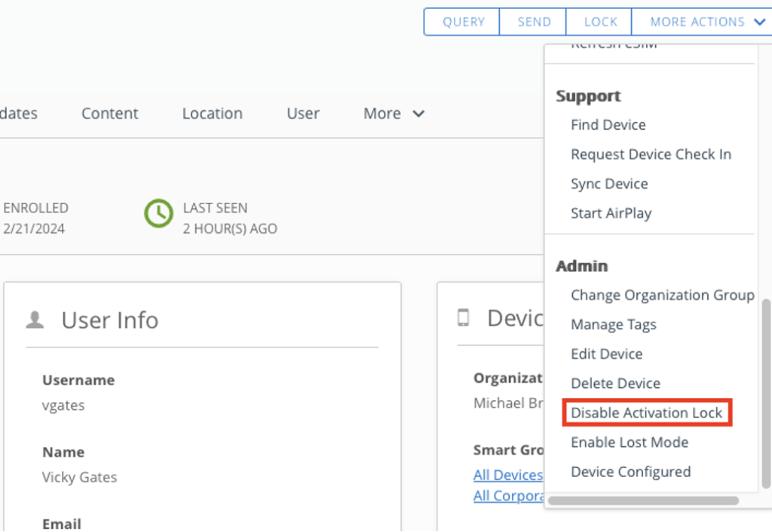Viewport: 772px width, 532px height.
Task: Click the User Info person icon
Action: click(35, 320)
